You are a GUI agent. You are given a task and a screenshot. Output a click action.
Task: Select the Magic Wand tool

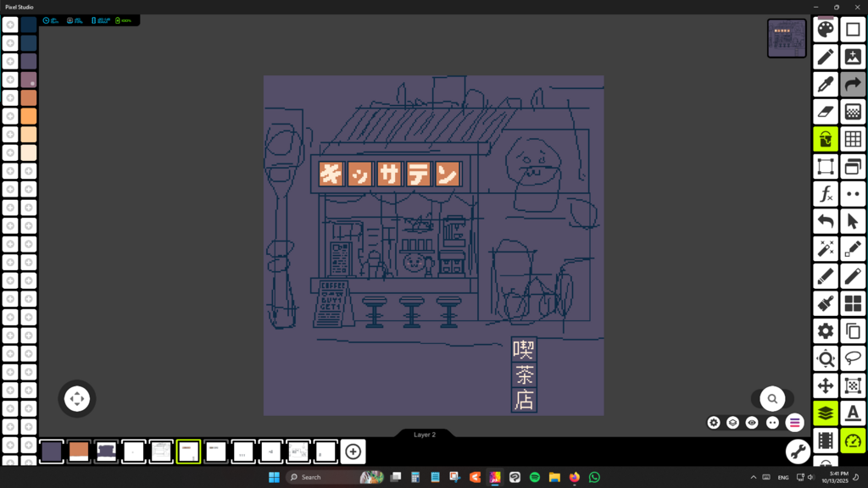[x=826, y=249]
